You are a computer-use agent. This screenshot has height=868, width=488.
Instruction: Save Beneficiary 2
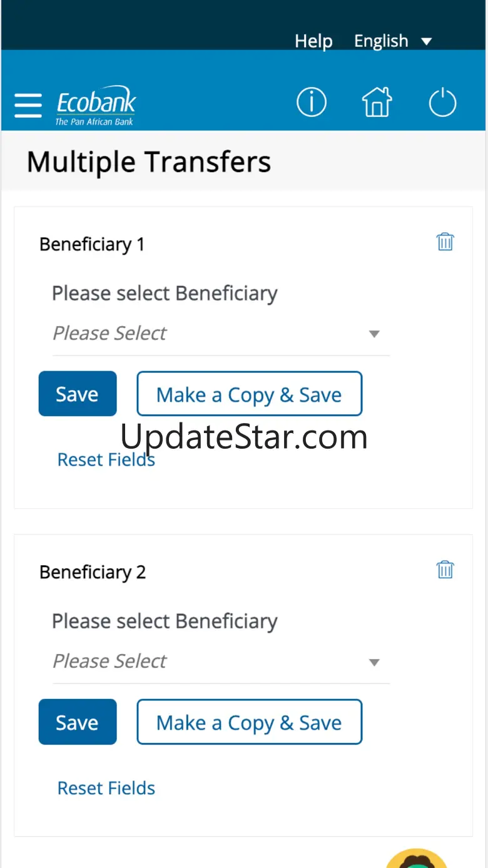coord(78,722)
